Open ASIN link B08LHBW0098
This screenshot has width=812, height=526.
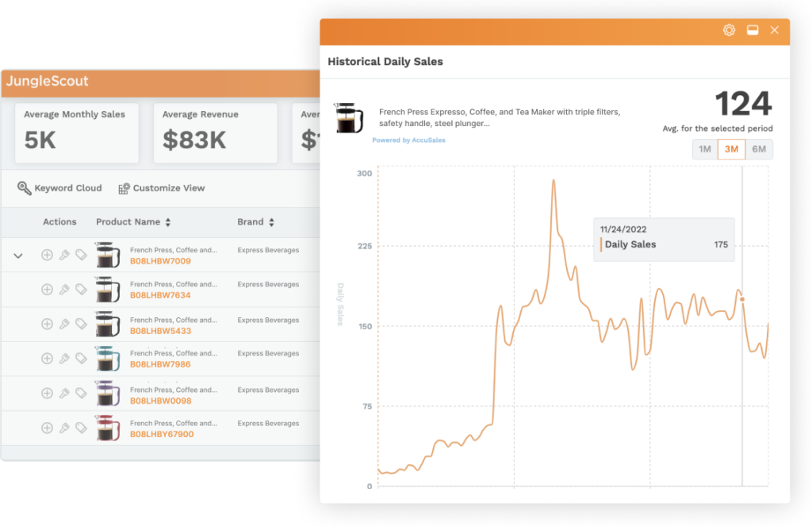click(x=160, y=401)
